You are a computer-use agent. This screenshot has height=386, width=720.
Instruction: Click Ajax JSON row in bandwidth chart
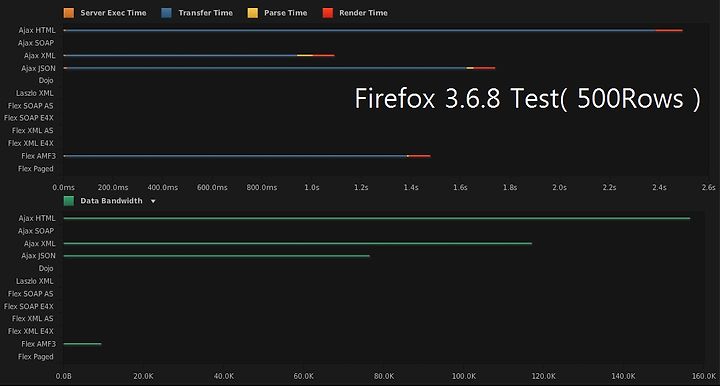coord(38,256)
